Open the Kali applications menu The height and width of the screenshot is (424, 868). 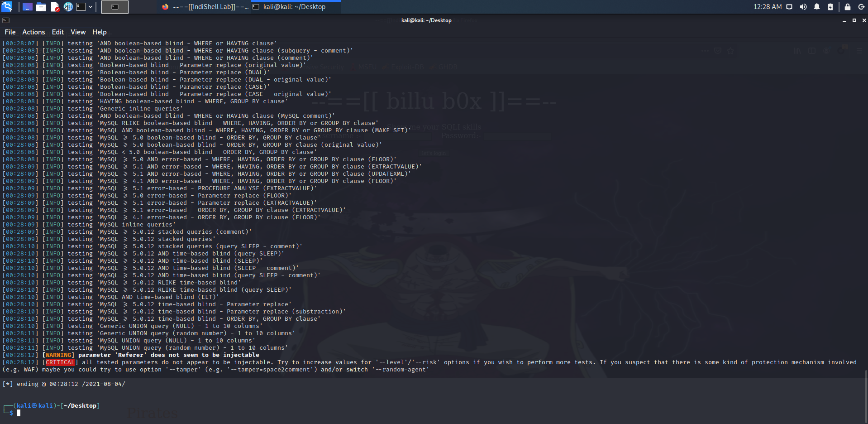tap(7, 7)
